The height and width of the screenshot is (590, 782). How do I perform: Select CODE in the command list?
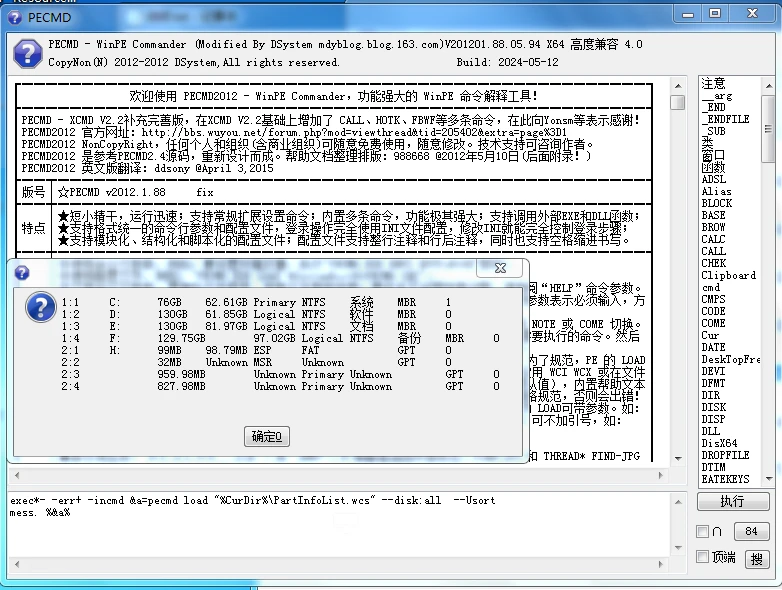[713, 311]
